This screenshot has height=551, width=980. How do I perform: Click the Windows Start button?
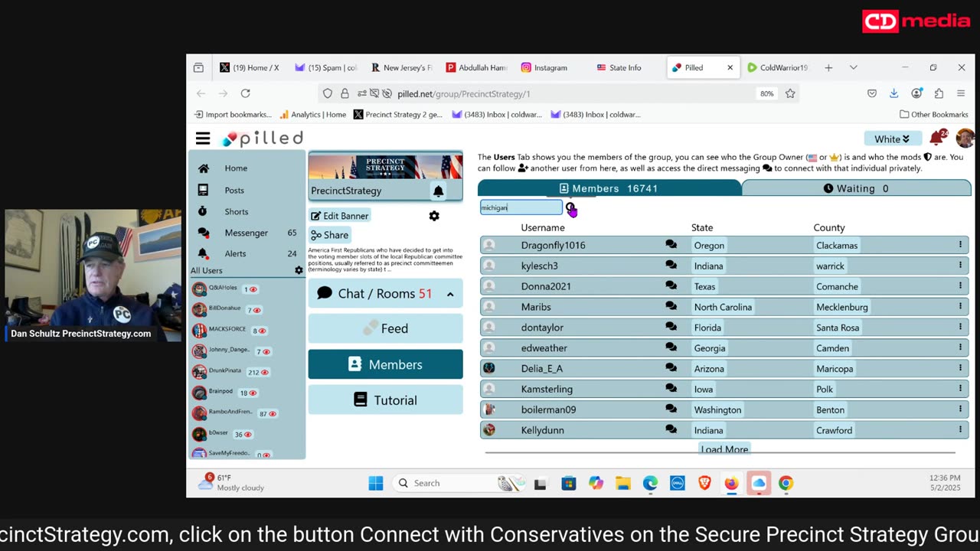tap(375, 483)
